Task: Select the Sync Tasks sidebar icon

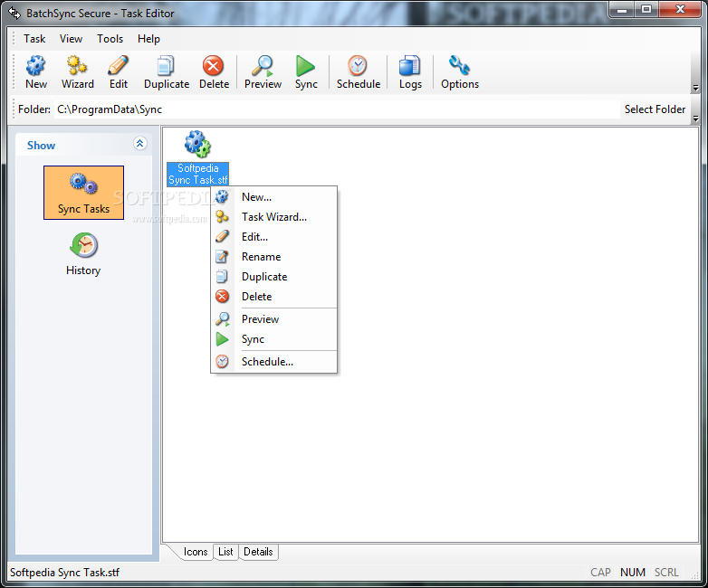Action: click(x=83, y=193)
